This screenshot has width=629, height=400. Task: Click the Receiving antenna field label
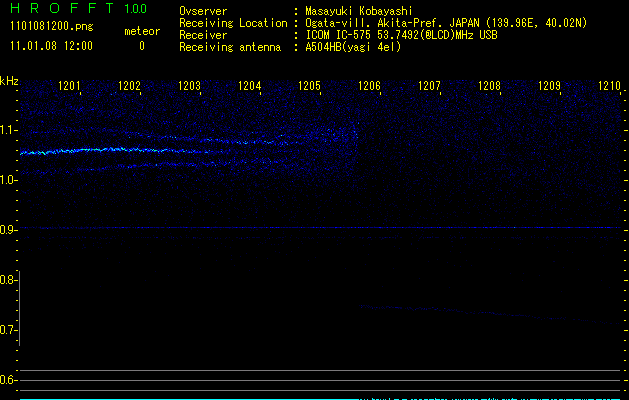(230, 47)
